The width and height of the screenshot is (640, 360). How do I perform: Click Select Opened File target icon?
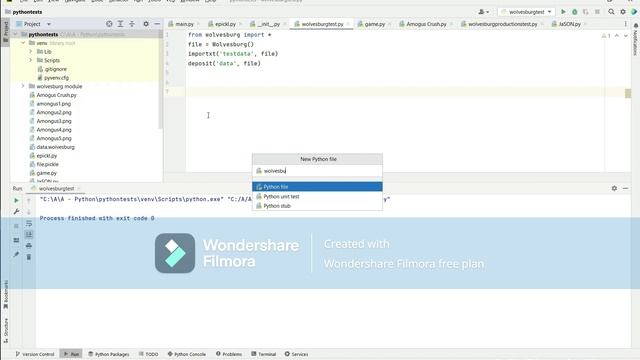109,24
